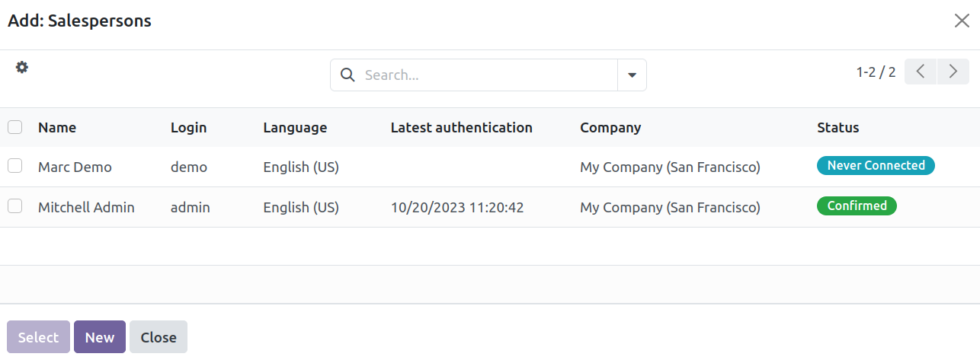Go to the previous page of records

pyautogui.click(x=921, y=72)
